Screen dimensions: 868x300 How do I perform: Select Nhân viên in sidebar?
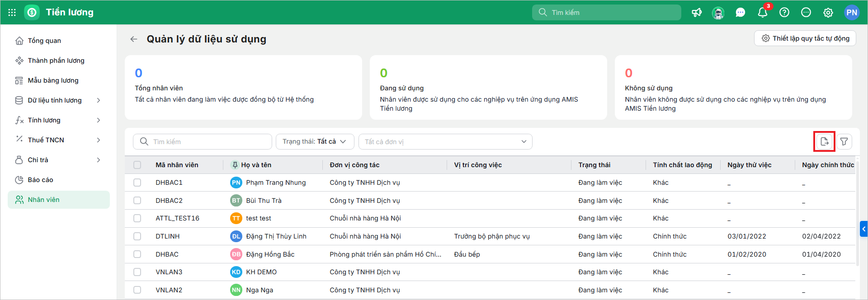point(59,200)
